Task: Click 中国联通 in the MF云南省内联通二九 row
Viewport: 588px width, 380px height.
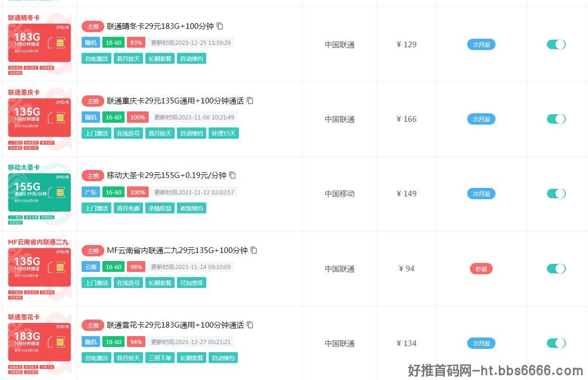Action: tap(340, 269)
